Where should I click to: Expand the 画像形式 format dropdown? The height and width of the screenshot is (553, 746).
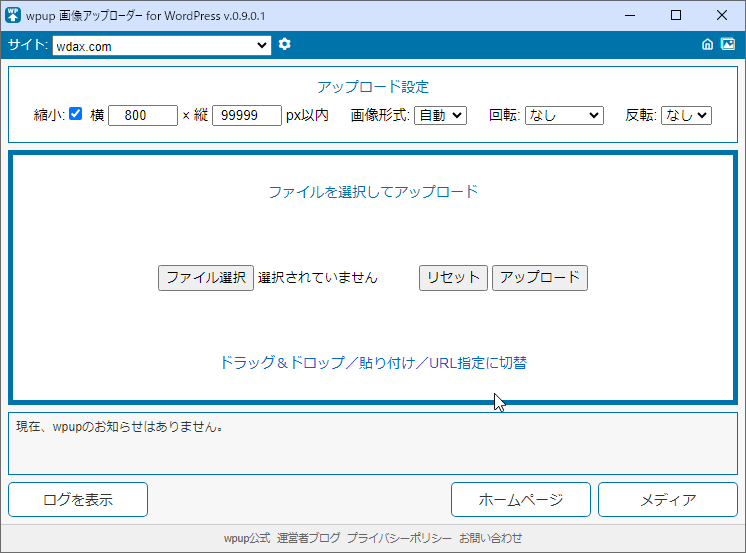[x=440, y=115]
